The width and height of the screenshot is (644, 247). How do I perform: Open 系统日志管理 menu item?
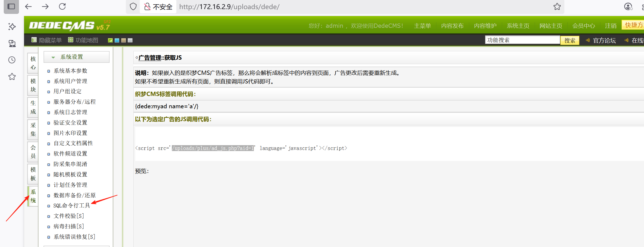click(71, 112)
